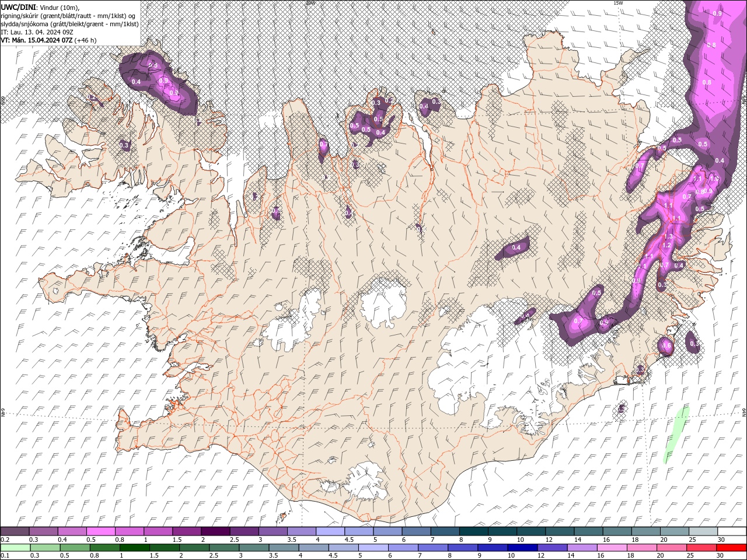Viewport: 747px width, 560px height.
Task: Click the lavender snow swatch between 4 and 4.5
Action: pyautogui.click(x=330, y=531)
